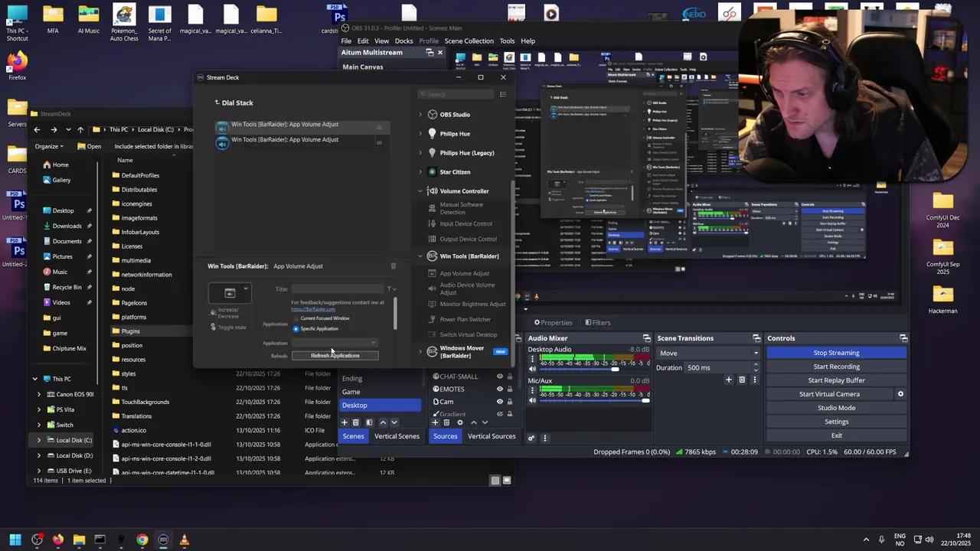Toggle visibility of the CHAT-SMALL source
This screenshot has width=980, height=551.
coord(500,377)
